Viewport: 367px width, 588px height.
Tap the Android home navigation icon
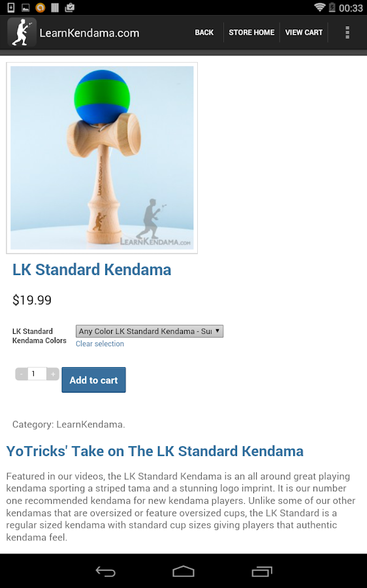183,571
